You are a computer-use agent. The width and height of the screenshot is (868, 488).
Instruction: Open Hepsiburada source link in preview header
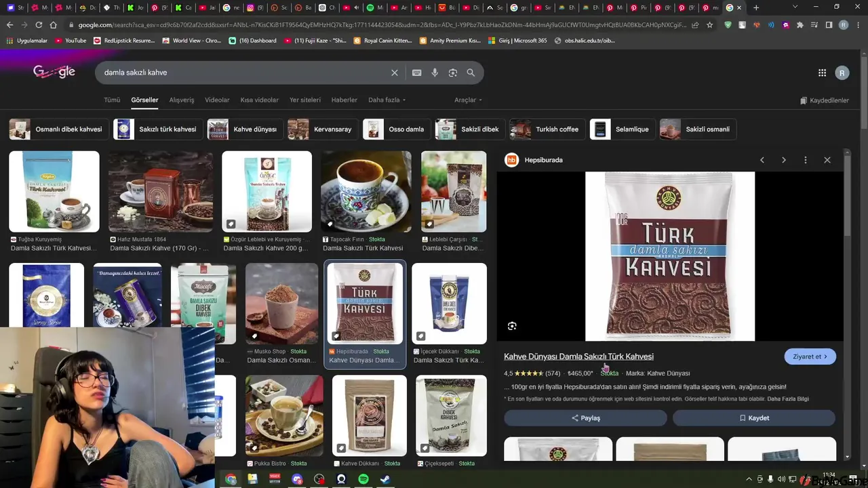point(534,160)
